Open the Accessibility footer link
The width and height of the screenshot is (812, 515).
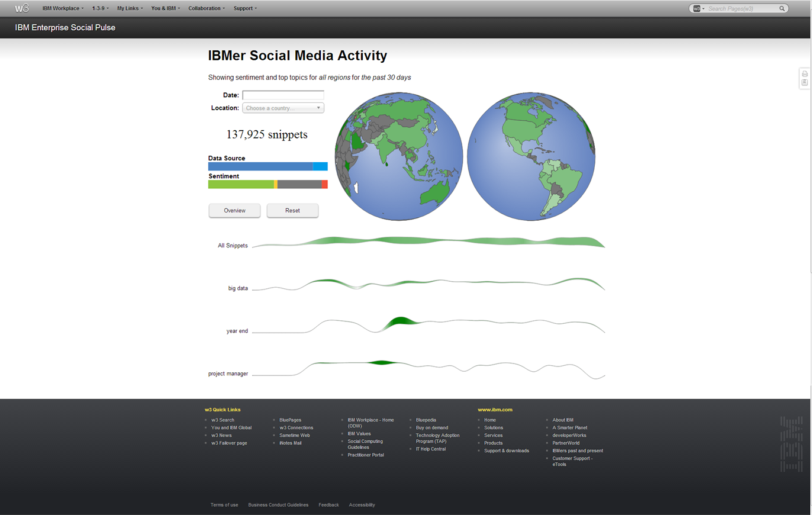click(362, 505)
